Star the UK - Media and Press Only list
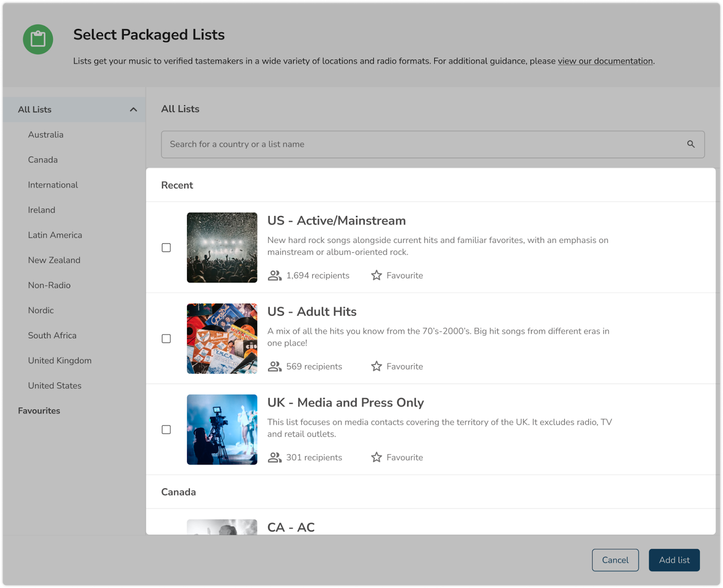Screen dimensions: 723x588 pos(376,457)
